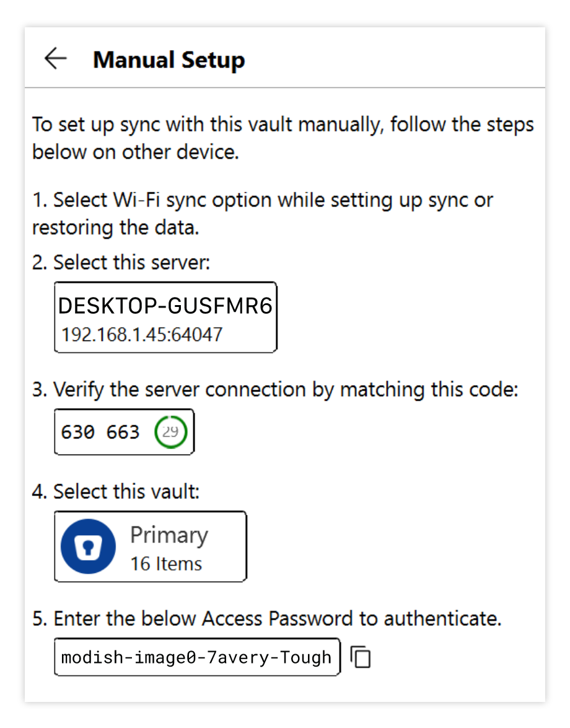Click the Primary vault name label

(169, 535)
